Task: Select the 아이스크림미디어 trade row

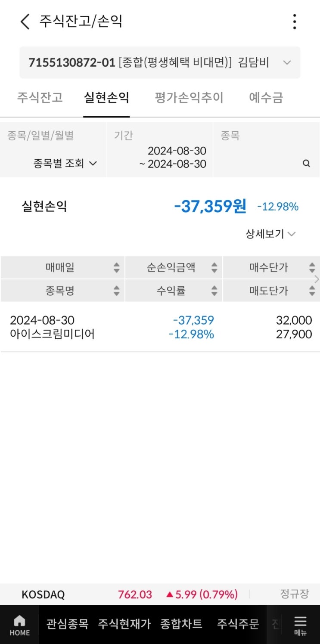Action: click(x=160, y=327)
